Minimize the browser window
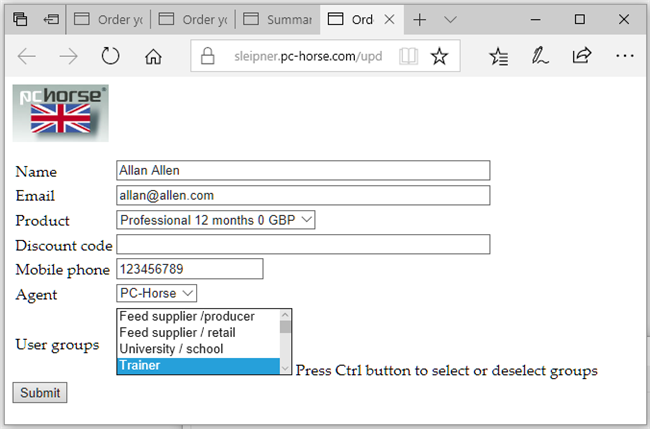The image size is (650, 429). pyautogui.click(x=536, y=19)
